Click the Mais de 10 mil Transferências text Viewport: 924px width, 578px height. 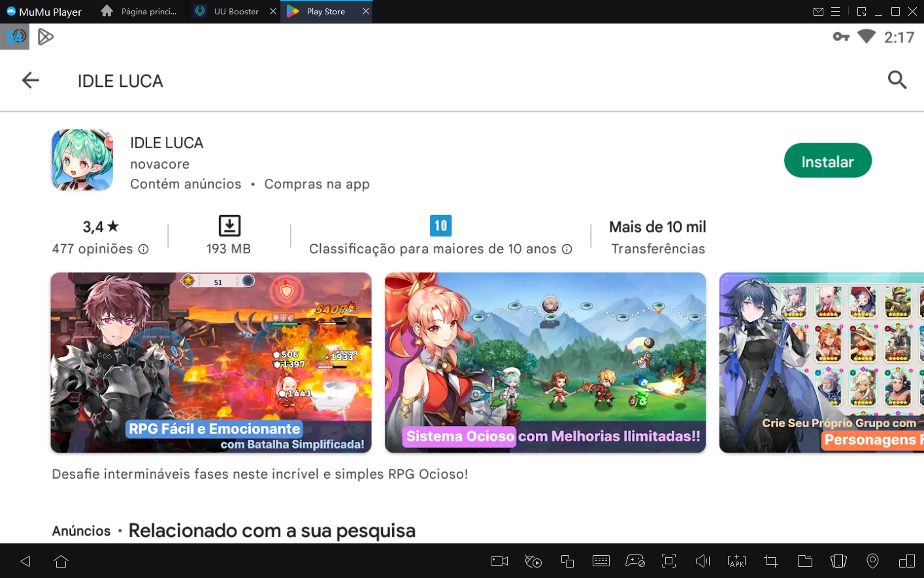click(x=657, y=237)
